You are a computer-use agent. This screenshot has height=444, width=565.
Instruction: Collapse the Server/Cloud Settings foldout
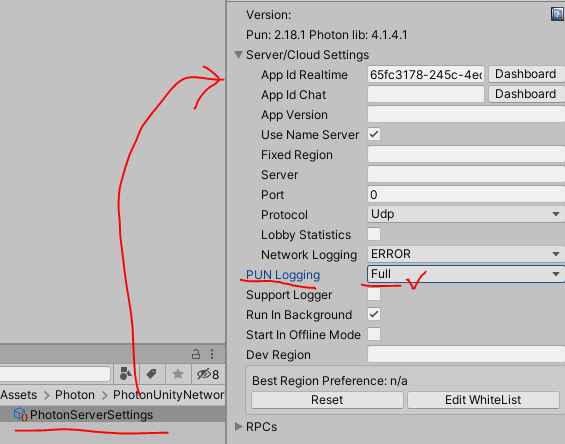[x=238, y=55]
